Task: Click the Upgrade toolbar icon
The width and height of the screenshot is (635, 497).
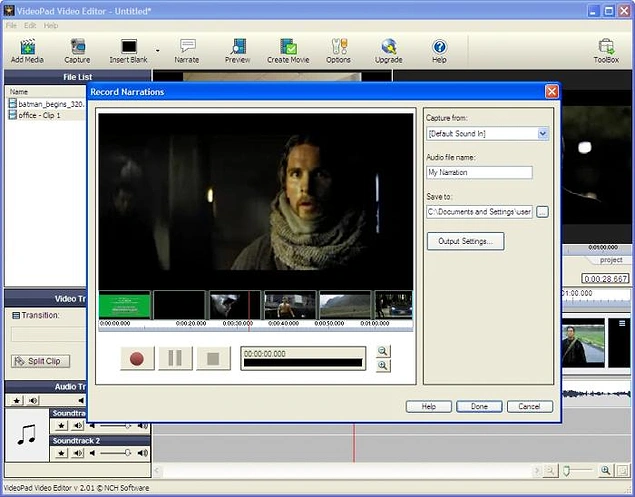Action: tap(388, 51)
